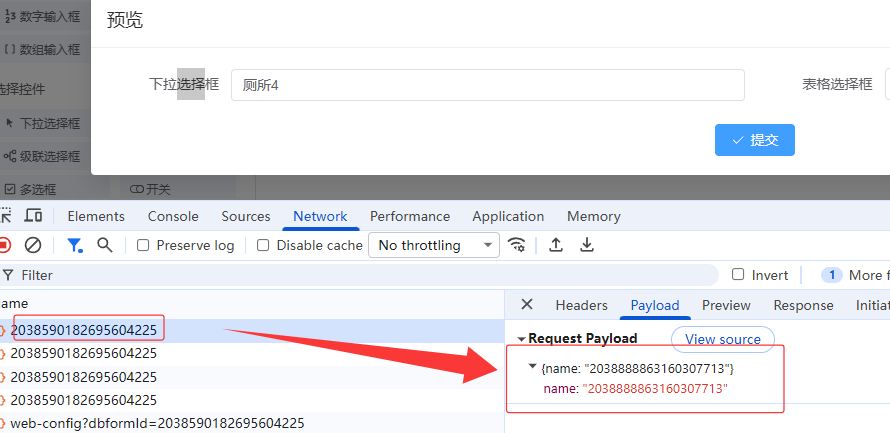The height and width of the screenshot is (433, 890).
Task: Click the View source button
Action: pyautogui.click(x=722, y=339)
